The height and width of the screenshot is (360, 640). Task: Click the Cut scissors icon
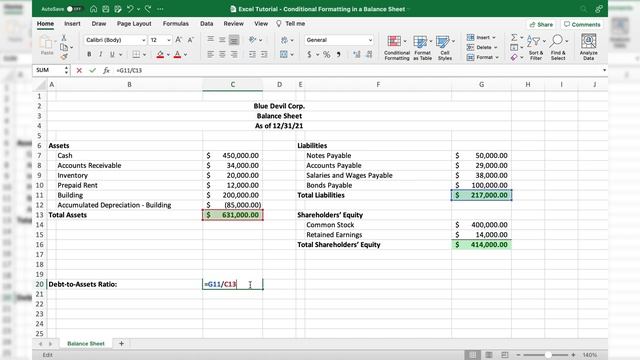pyautogui.click(x=64, y=38)
